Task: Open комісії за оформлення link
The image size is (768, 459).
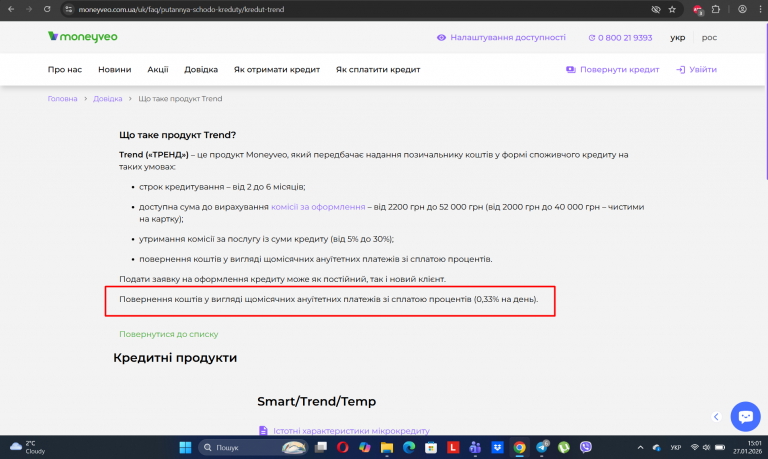Action: [318, 207]
